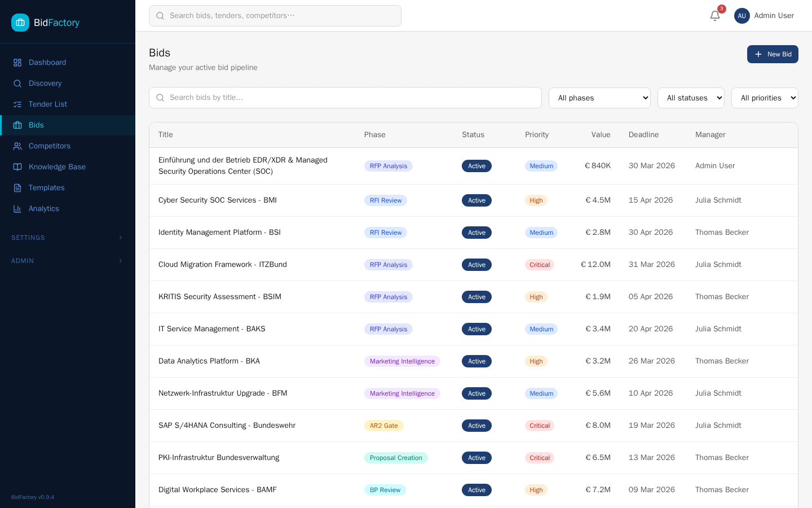Go to Dashboard in the sidebar
The width and height of the screenshot is (812, 508).
tap(68, 63)
